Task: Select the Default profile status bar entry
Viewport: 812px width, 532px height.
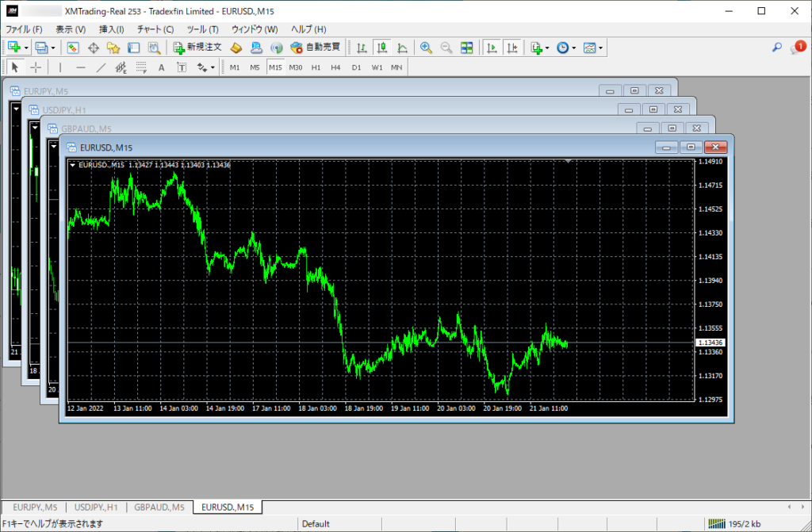Action: (x=316, y=524)
